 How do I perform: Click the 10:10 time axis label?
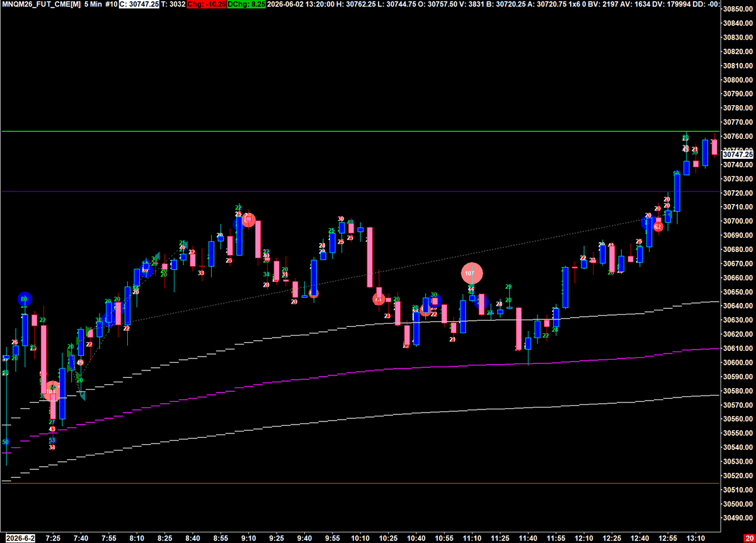360,538
